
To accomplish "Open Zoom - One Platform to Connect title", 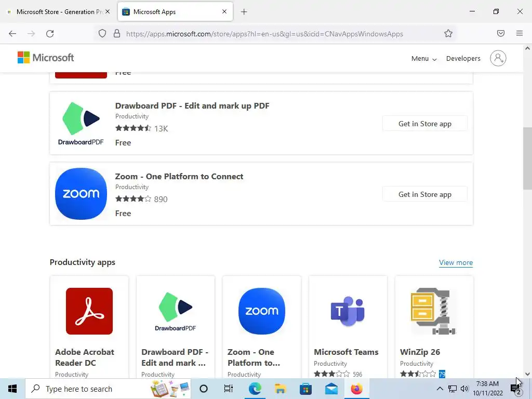I will [x=179, y=177].
